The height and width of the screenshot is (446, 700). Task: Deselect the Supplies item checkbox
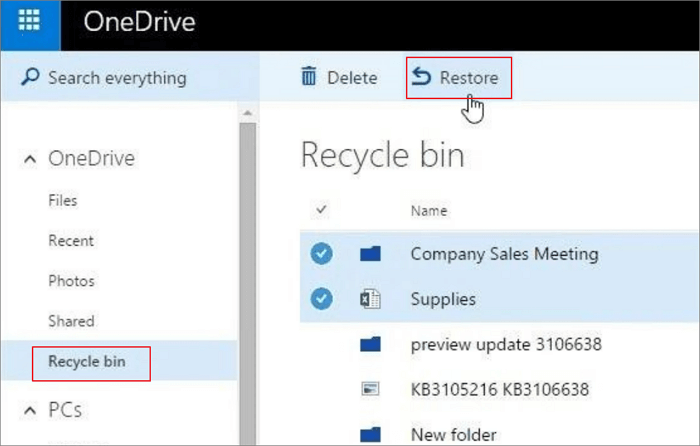(321, 299)
